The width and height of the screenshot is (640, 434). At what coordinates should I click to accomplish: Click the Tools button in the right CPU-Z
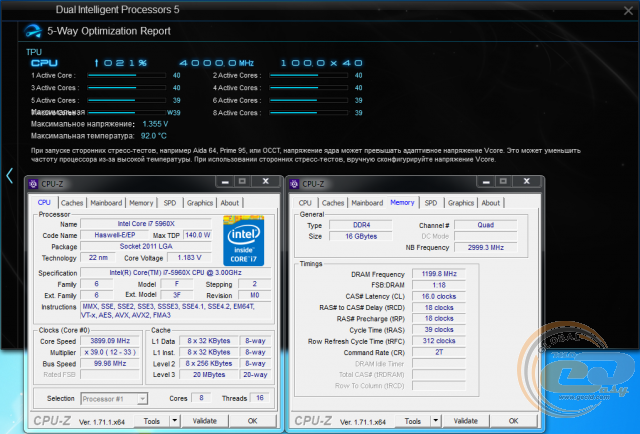pos(413,421)
